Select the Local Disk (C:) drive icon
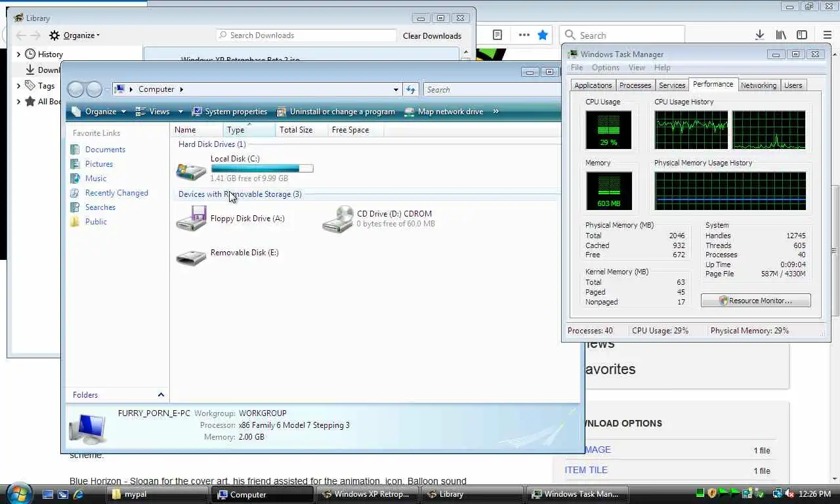The image size is (840, 504). (191, 171)
